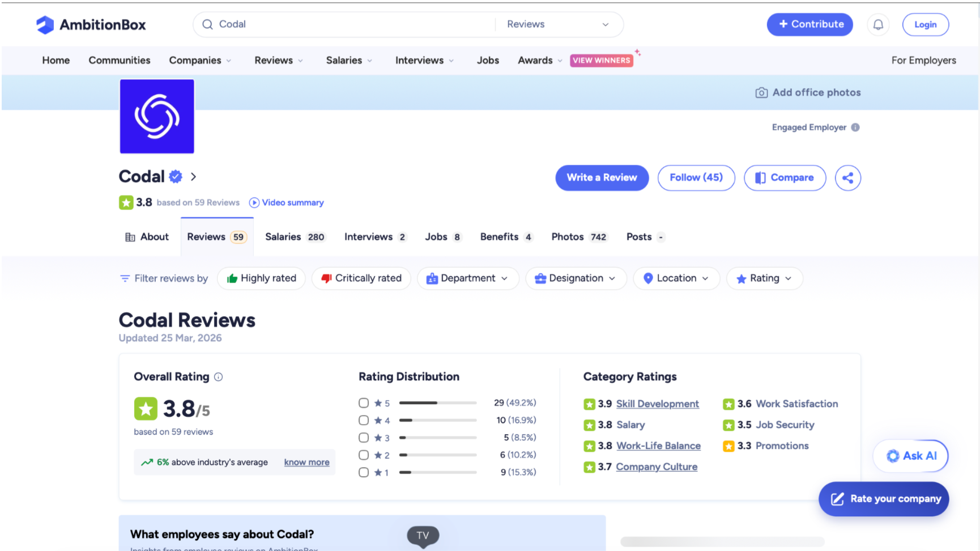This screenshot has height=551, width=980.
Task: Switch to the Salaries tab
Action: click(x=294, y=237)
